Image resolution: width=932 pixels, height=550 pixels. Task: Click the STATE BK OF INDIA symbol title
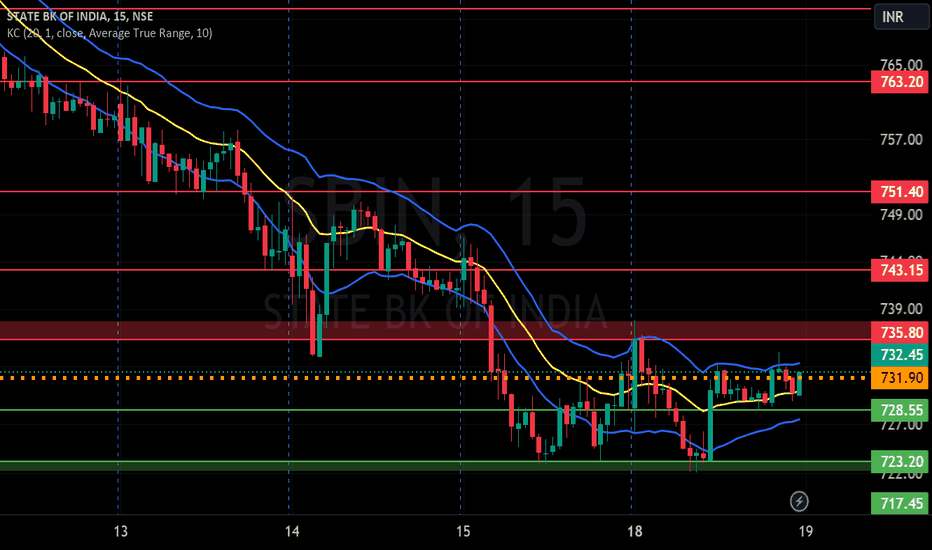tap(80, 17)
